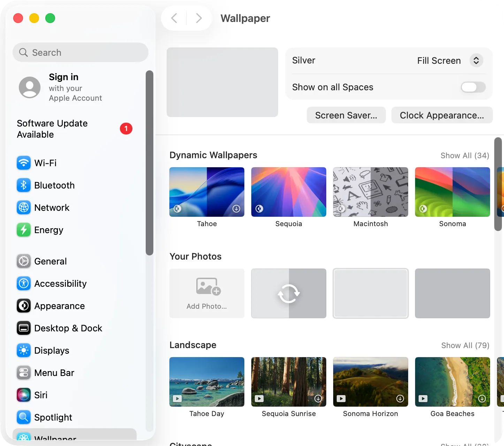This screenshot has width=504, height=446.
Task: Open Energy settings via its icon
Action: coord(24,230)
